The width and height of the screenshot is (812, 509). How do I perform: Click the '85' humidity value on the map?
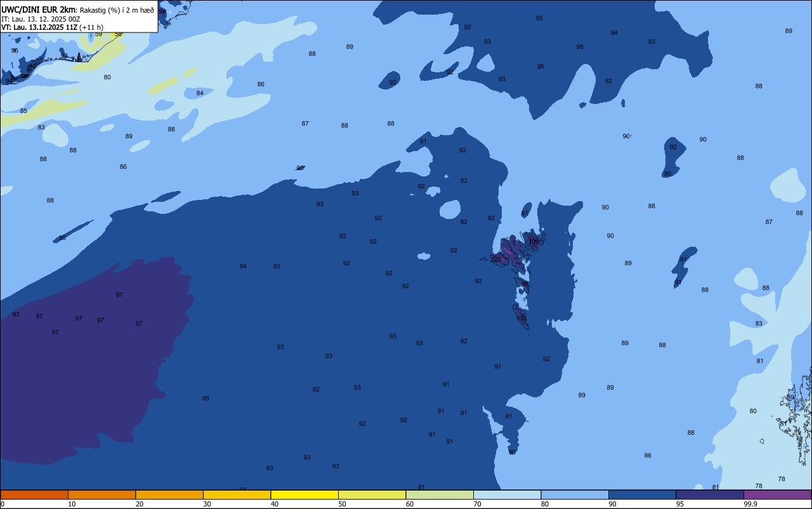[23, 111]
